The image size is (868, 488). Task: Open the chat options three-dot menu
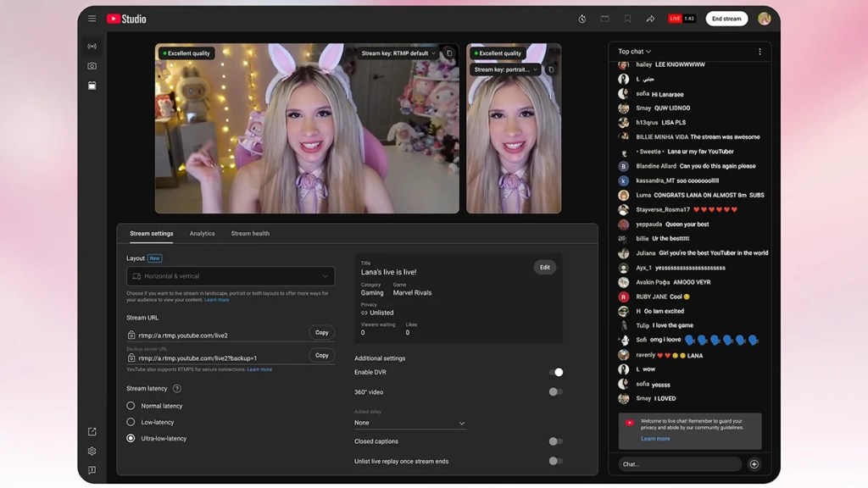pyautogui.click(x=760, y=51)
